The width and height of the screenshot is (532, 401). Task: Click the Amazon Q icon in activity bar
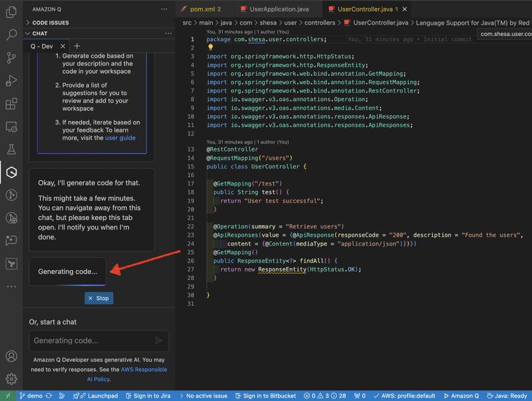(11, 173)
